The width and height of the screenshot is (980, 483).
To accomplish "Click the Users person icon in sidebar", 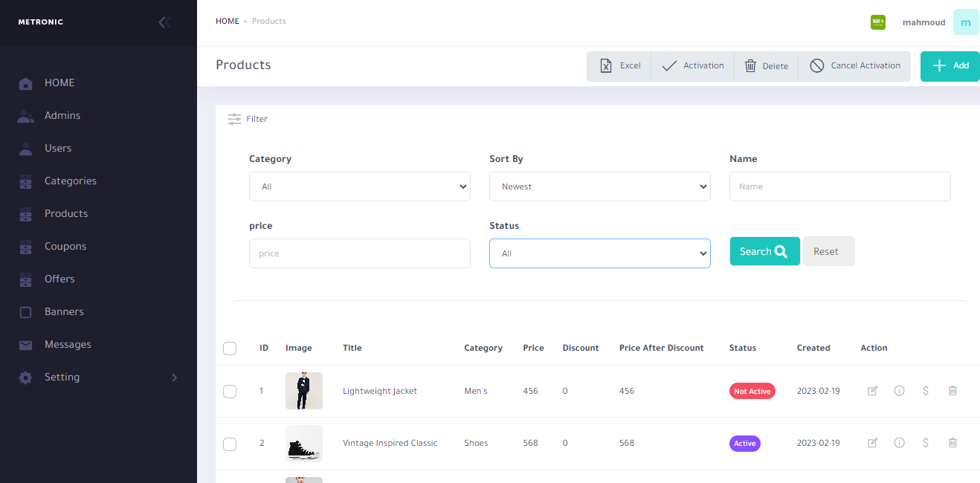I will point(26,149).
